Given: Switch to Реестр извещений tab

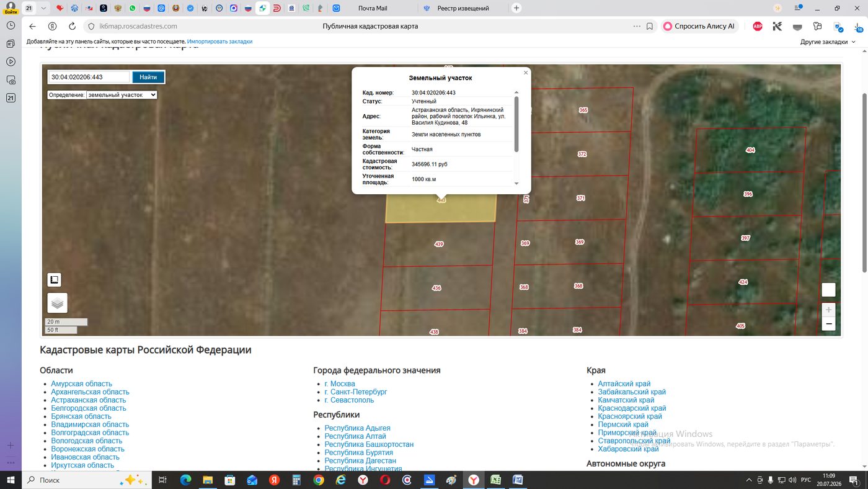Looking at the screenshot, I should (463, 8).
